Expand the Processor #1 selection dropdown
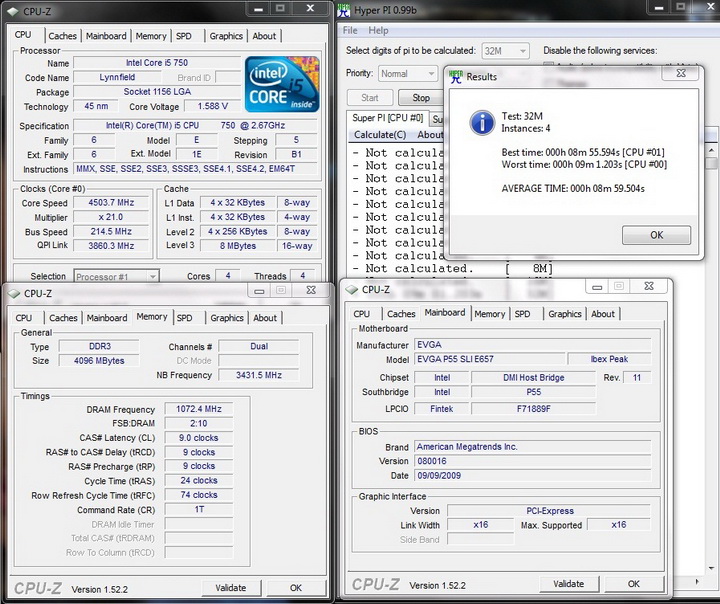This screenshot has width=720, height=604. point(152,277)
